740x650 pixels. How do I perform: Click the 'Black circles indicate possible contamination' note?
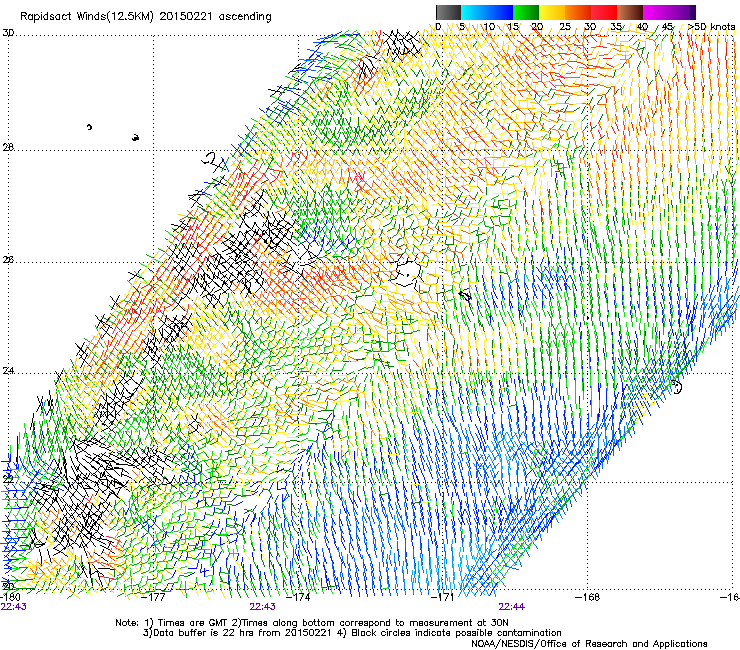coord(456,633)
